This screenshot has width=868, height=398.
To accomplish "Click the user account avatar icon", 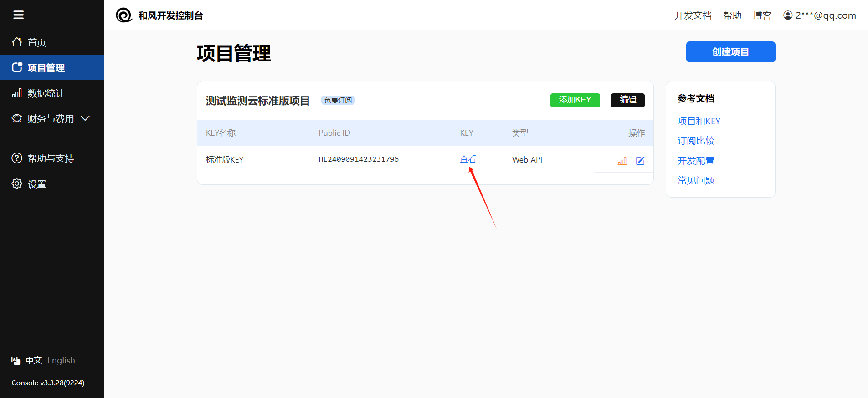I will pos(788,15).
